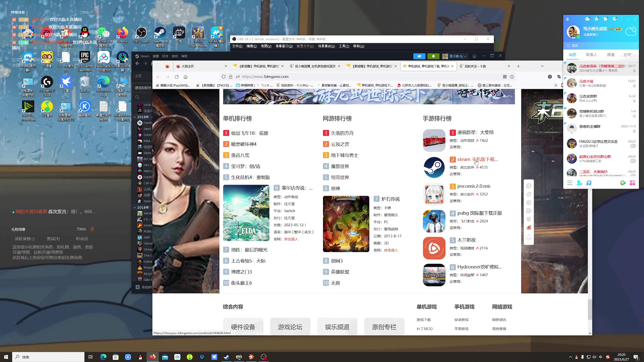
Task: Open Firefox desktop shortcut icon
Action: click(x=122, y=35)
